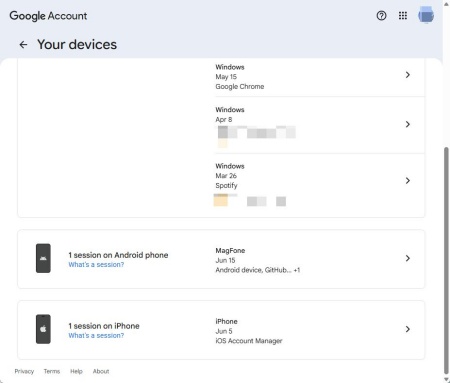This screenshot has width=450, height=383.
Task: Select the Mar 26 date text
Action: 226,176
